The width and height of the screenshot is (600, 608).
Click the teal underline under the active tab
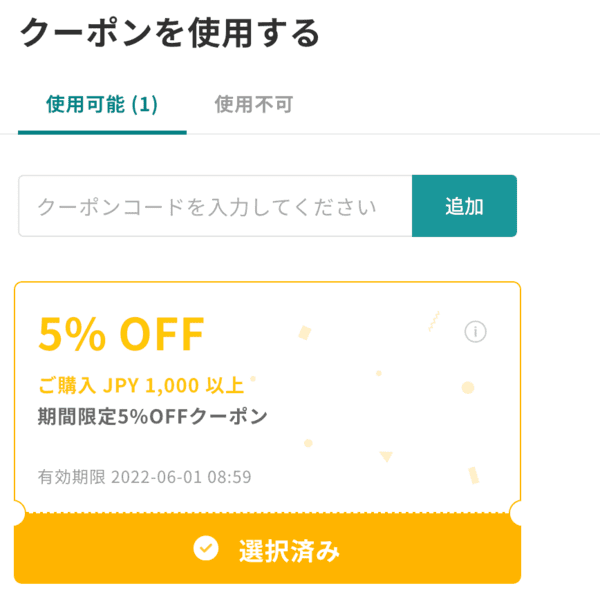point(102,133)
